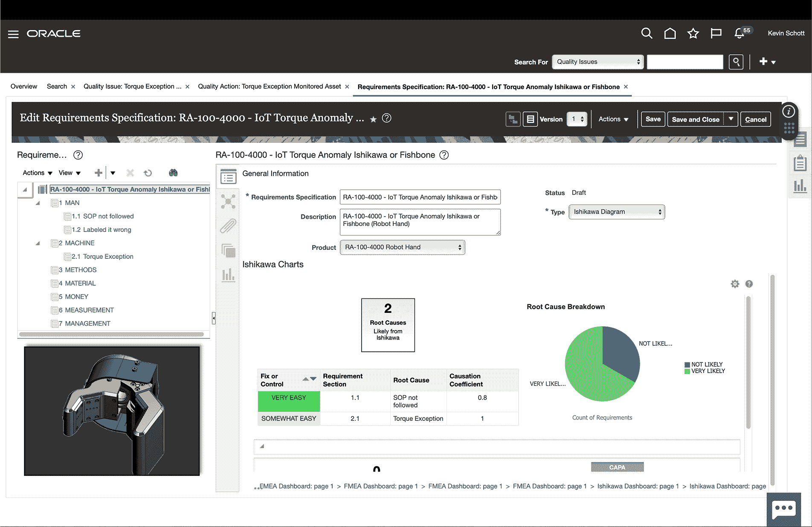Open the Overview tab
Image resolution: width=812 pixels, height=527 pixels.
24,87
